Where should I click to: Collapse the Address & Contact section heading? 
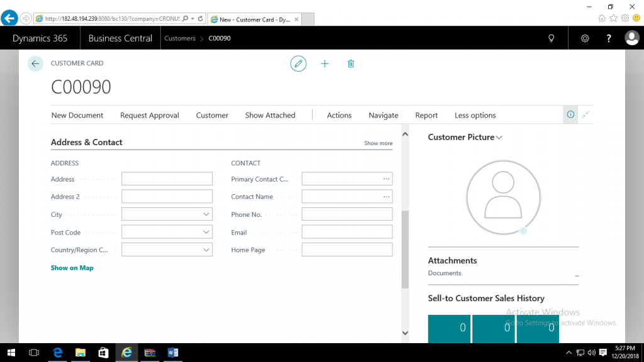click(87, 143)
